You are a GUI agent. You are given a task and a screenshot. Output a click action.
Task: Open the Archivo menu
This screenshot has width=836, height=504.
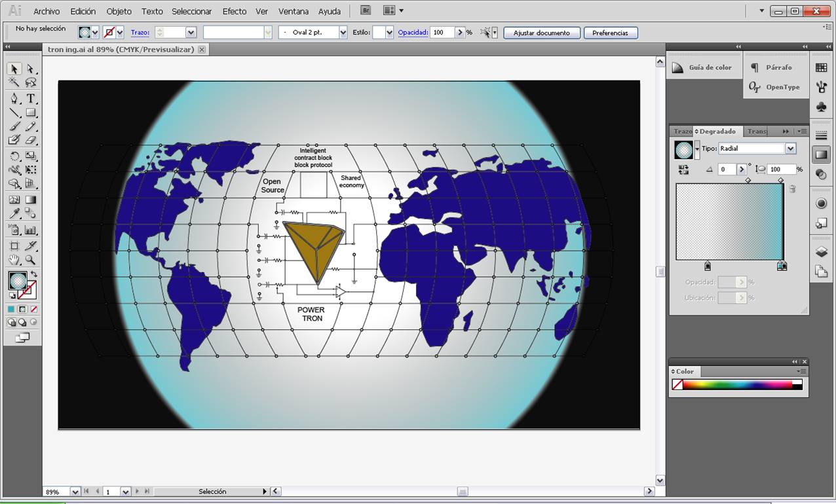(x=47, y=11)
